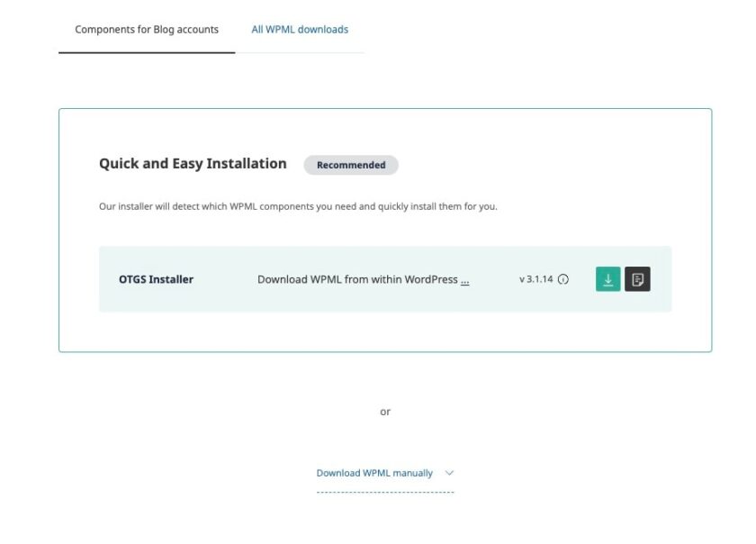Click the installer description sentence below heading
This screenshot has height=544, width=756.
(x=298, y=206)
